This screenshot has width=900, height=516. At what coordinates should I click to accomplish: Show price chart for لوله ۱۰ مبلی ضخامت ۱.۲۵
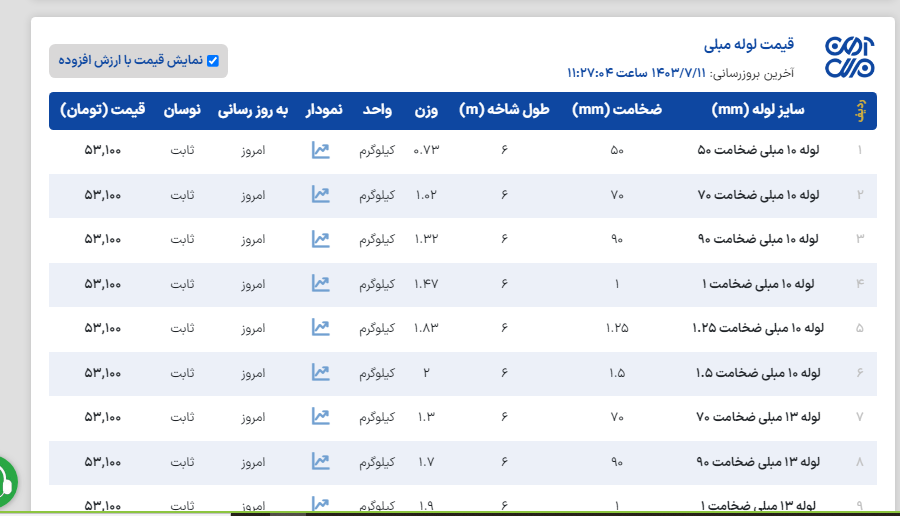(x=320, y=328)
